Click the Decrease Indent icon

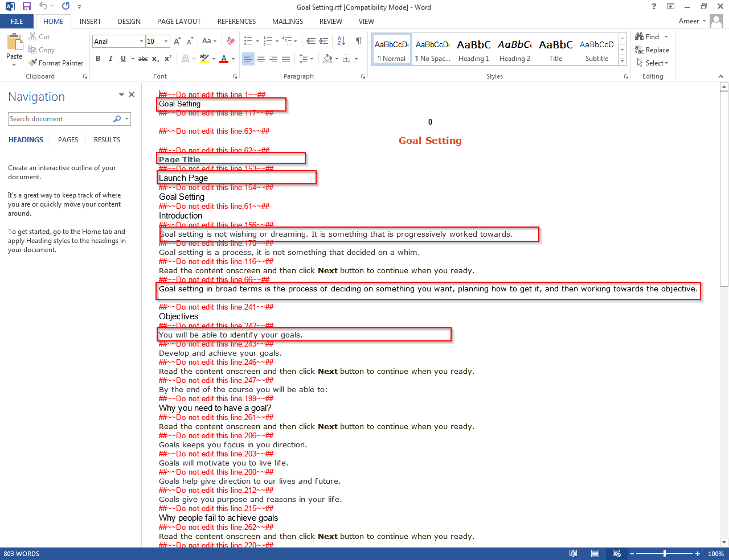[x=311, y=41]
